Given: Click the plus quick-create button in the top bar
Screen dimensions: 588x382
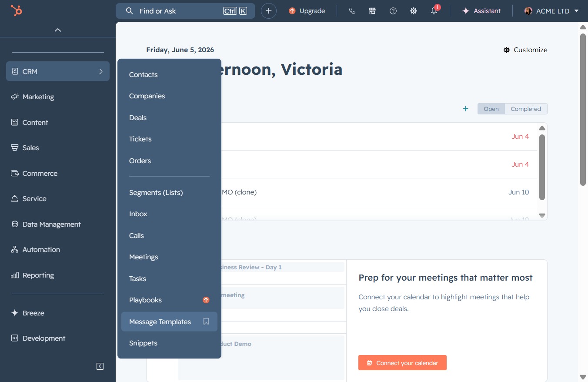Looking at the screenshot, I should coord(269,11).
